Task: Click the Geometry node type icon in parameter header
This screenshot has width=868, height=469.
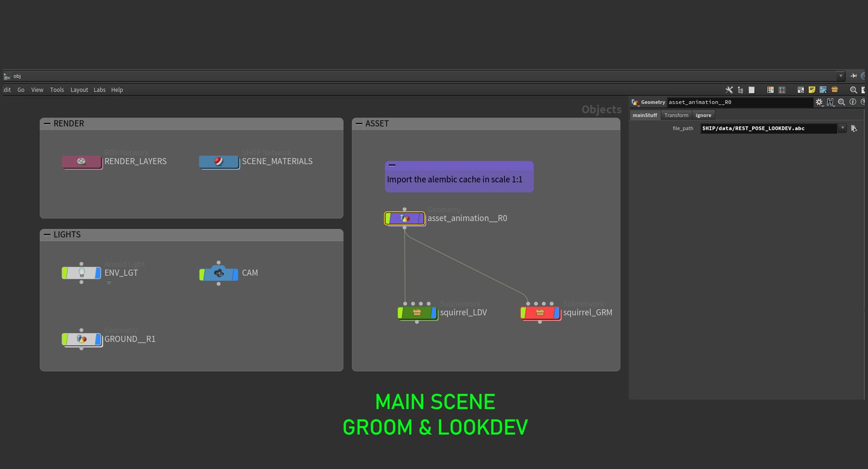Action: pos(635,102)
